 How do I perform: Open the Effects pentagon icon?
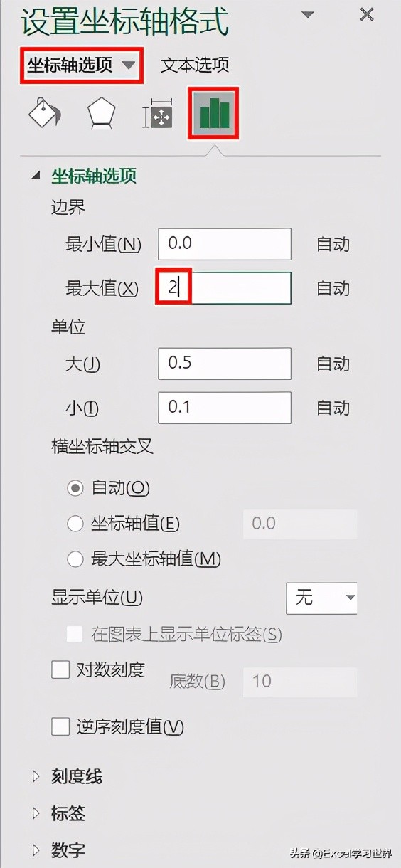[x=101, y=114]
